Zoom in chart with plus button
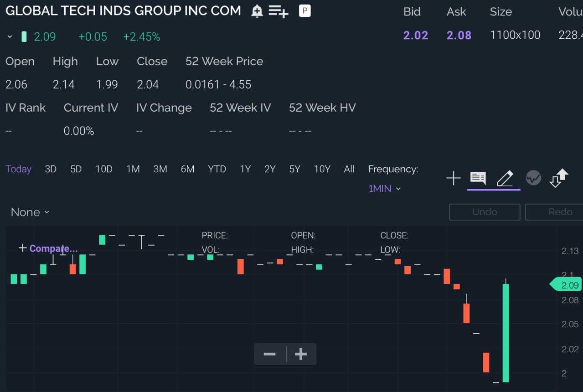The width and height of the screenshot is (583, 392). click(301, 354)
